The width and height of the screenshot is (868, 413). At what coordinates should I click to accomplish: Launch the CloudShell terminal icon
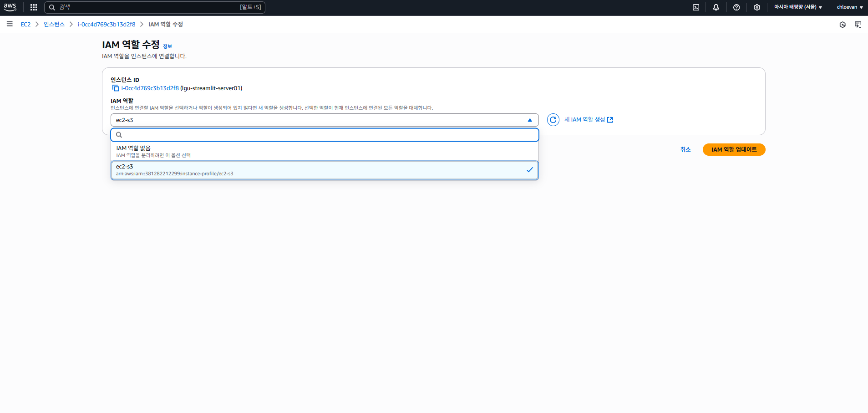(x=696, y=7)
